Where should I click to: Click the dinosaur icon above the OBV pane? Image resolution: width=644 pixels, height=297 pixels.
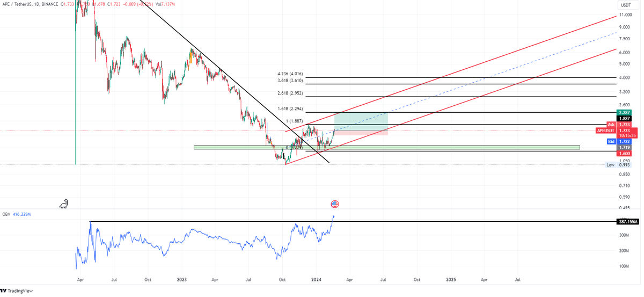tap(64, 204)
